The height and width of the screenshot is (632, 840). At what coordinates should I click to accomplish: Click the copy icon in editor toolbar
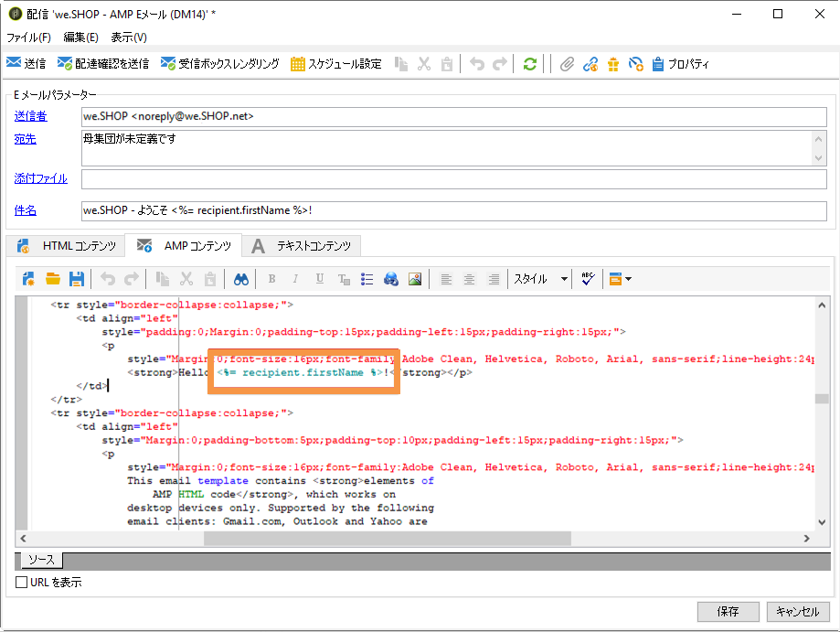[x=163, y=279]
